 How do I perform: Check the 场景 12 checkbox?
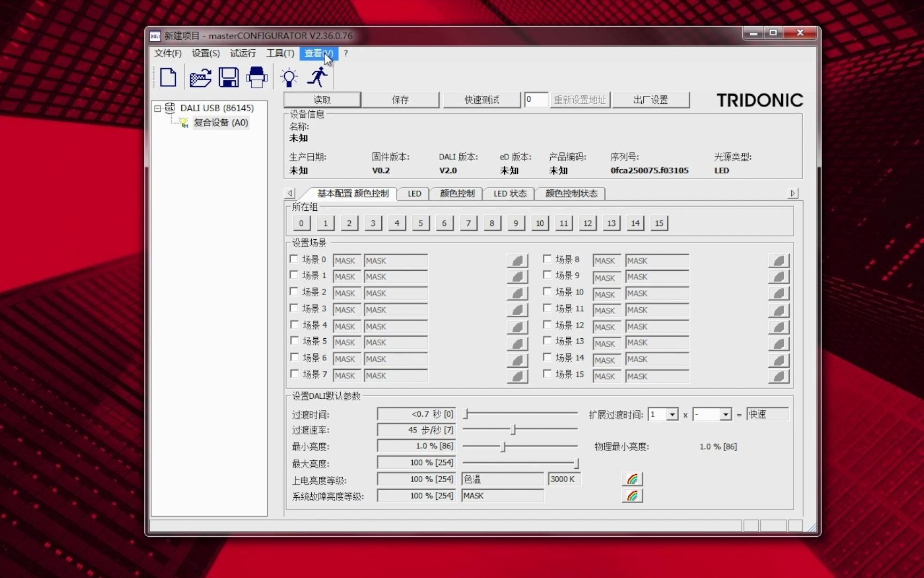click(547, 325)
